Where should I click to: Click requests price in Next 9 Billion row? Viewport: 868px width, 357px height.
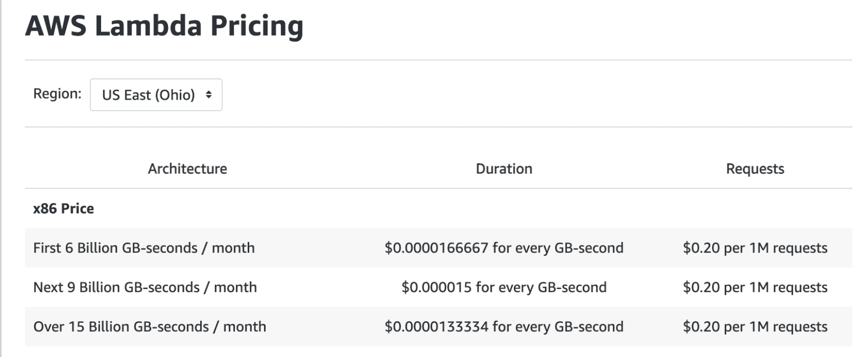coord(755,287)
